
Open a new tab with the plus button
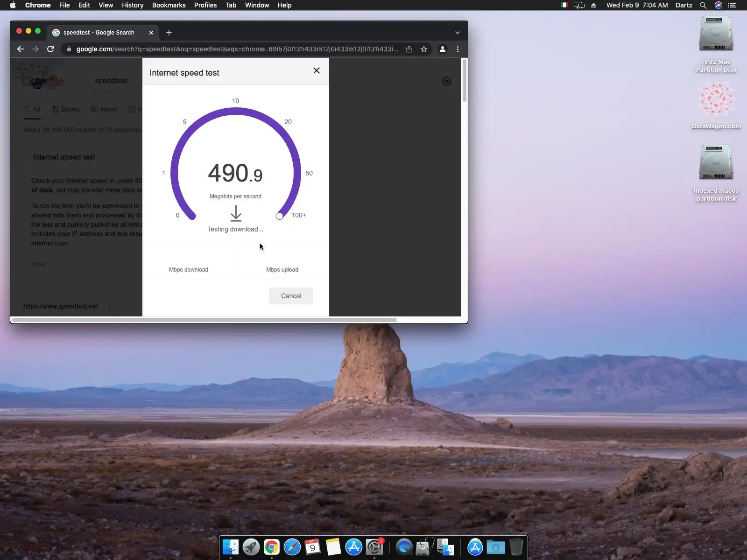point(169,33)
